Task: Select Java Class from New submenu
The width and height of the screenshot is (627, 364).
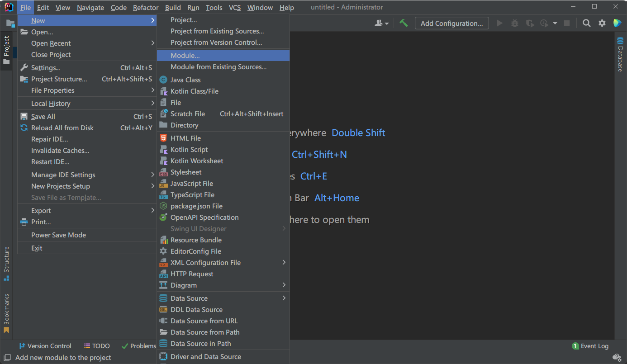Action: pyautogui.click(x=185, y=80)
